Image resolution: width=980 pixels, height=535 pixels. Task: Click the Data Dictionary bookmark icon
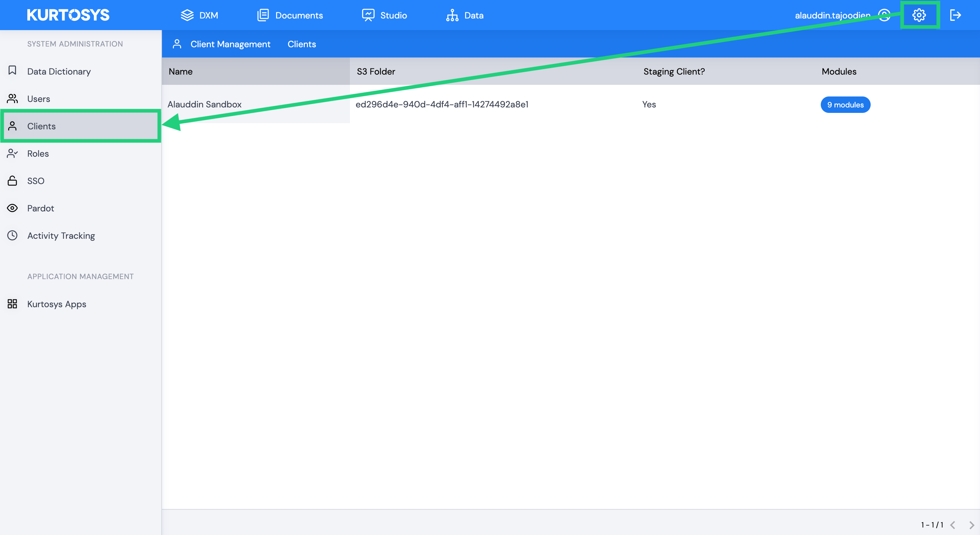click(12, 70)
